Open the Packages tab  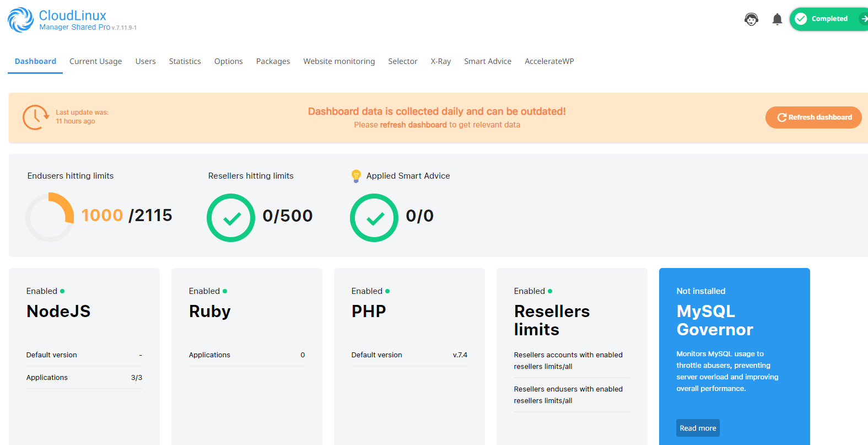coord(273,61)
